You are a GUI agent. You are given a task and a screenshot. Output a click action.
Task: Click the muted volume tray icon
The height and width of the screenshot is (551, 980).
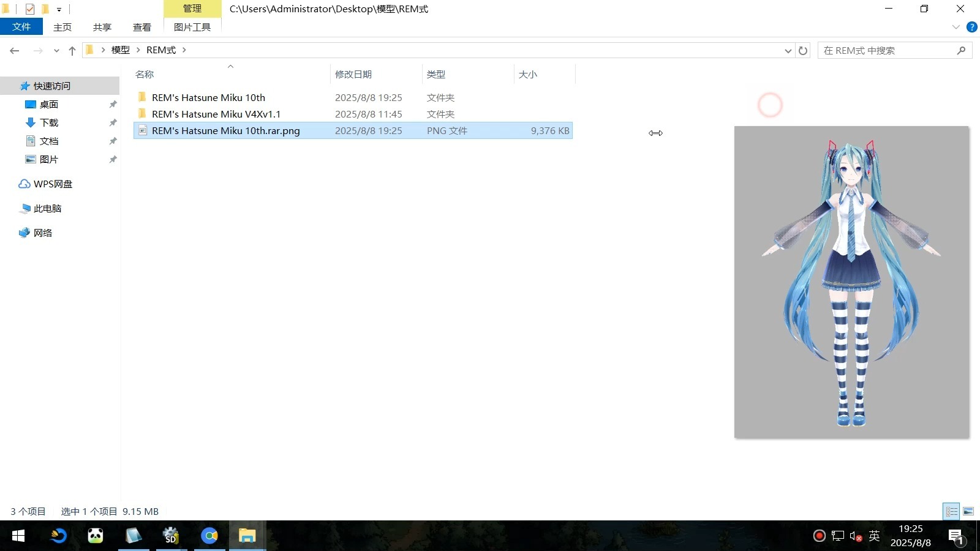[x=856, y=536]
